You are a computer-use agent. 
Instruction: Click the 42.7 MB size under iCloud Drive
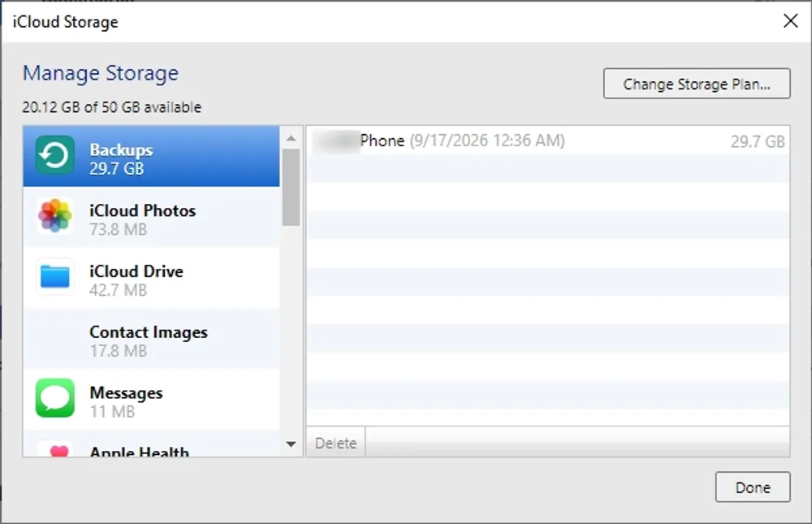[x=118, y=290]
